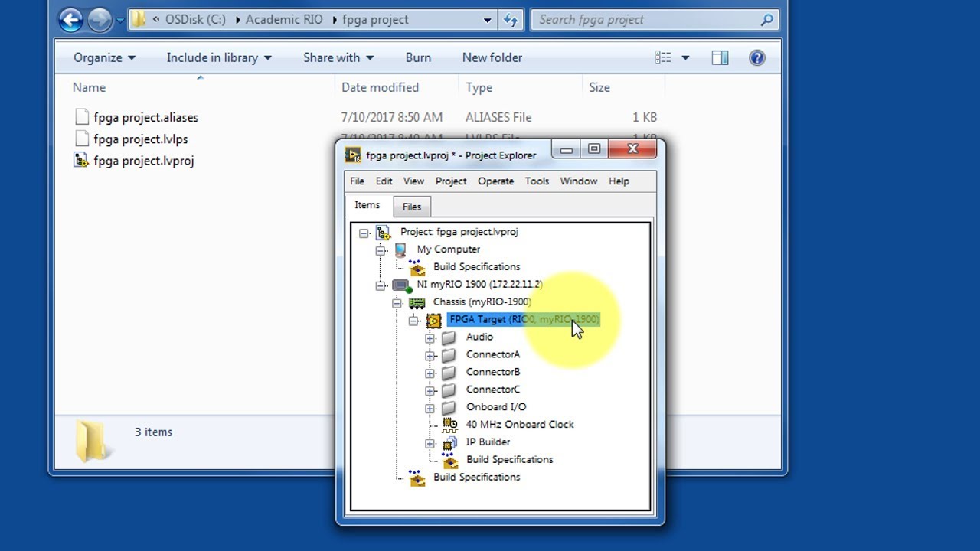Click the Audio folder icon
The width and height of the screenshot is (980, 551).
coord(449,337)
